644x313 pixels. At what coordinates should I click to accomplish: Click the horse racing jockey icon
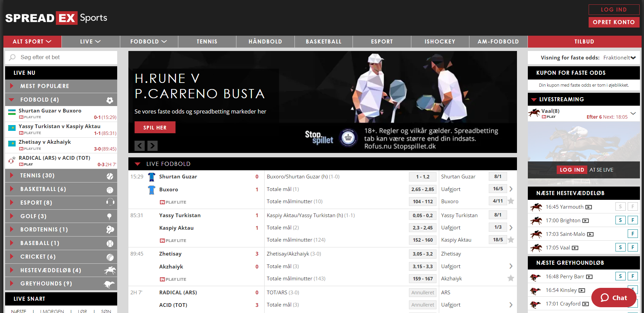coord(110,270)
